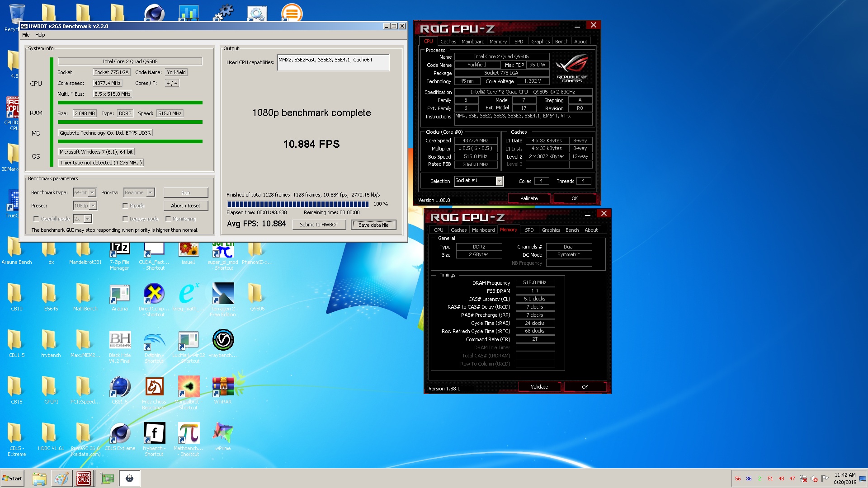The width and height of the screenshot is (868, 488).
Task: Click the muted volume tray icon
Action: coord(814,479)
